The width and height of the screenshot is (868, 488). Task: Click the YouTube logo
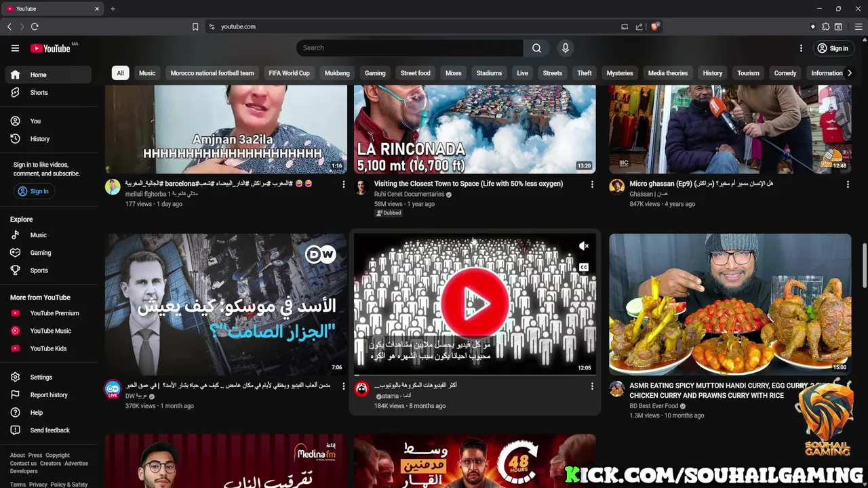50,48
